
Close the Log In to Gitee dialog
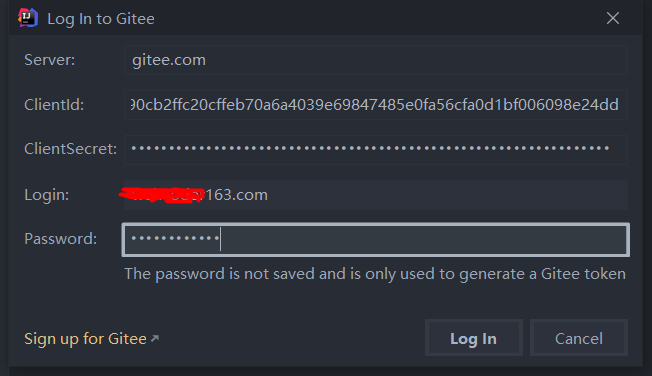coord(612,18)
